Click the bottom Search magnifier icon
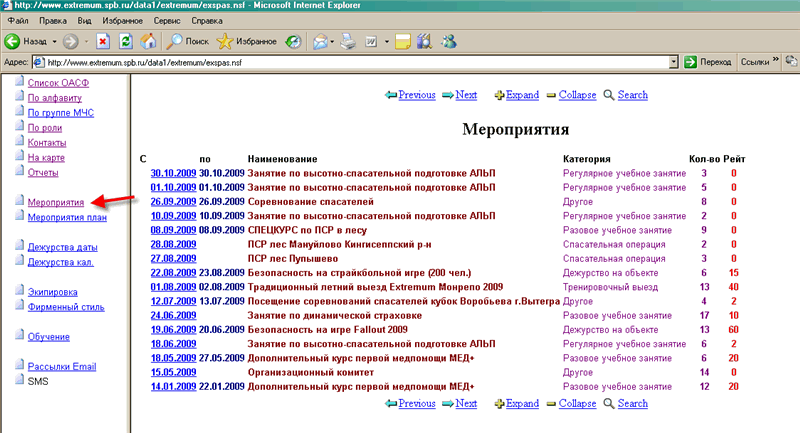This screenshot has height=433, width=800. coord(609,404)
